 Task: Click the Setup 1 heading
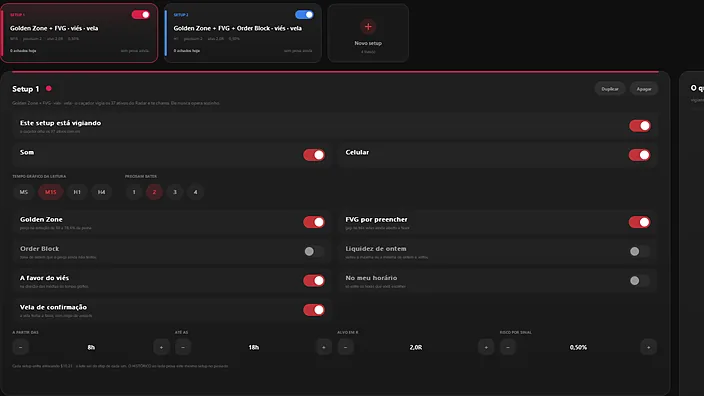pyautogui.click(x=26, y=89)
